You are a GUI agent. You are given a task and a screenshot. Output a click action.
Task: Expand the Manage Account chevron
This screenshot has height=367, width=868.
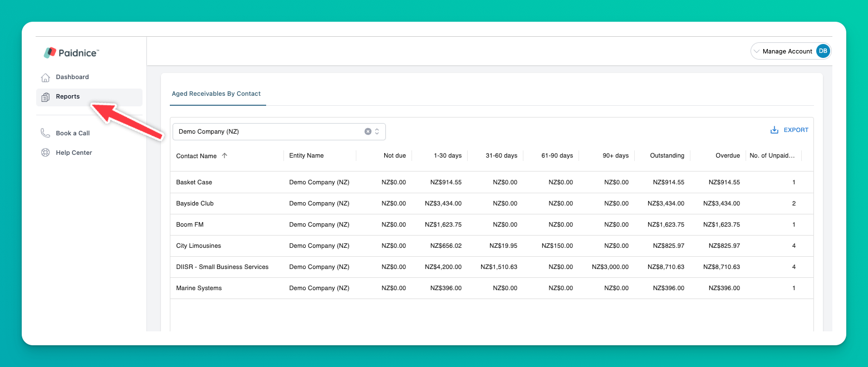756,51
